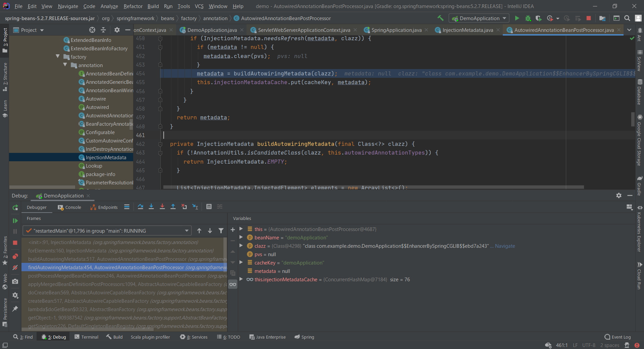Click the hammer Build Project icon
The height and width of the screenshot is (349, 644).
tap(440, 18)
